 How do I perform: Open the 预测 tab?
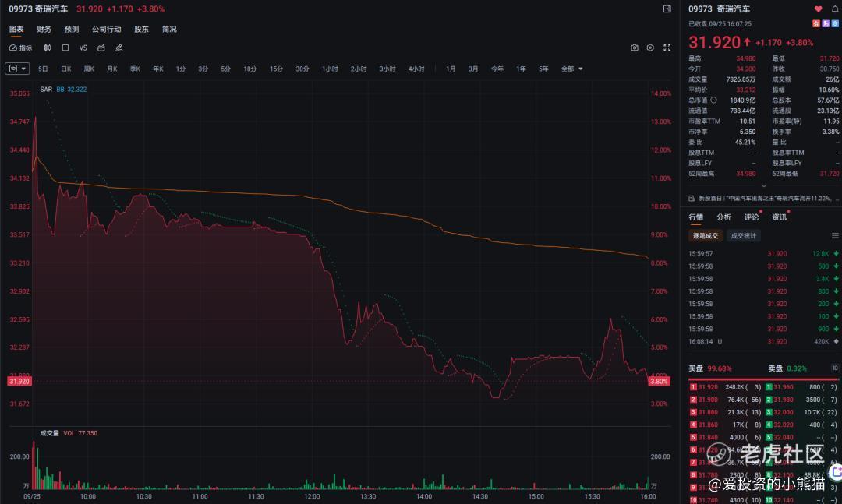(x=72, y=29)
